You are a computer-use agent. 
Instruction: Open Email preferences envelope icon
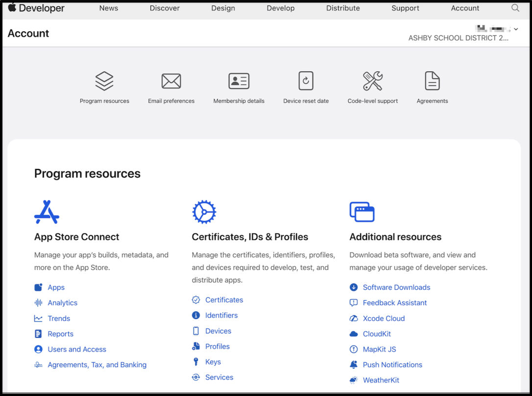click(x=171, y=81)
